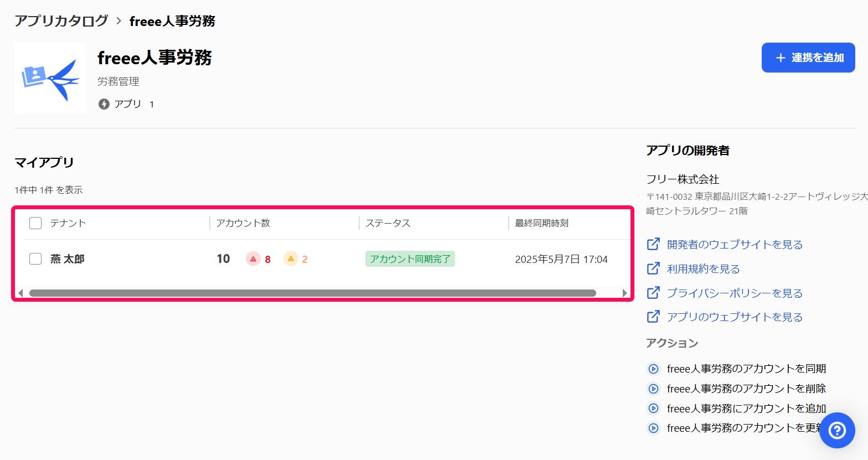Open the アプリカタログ breadcrumb link
Screen dimensions: 868x460
(x=61, y=21)
